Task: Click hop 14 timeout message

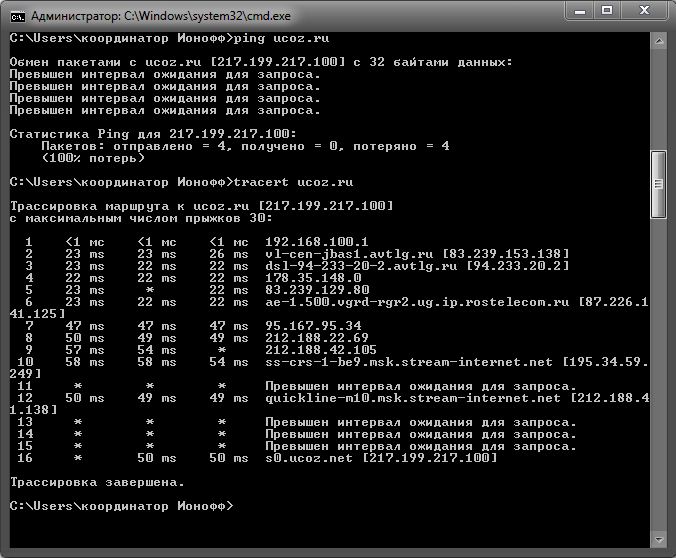Action: (421, 434)
